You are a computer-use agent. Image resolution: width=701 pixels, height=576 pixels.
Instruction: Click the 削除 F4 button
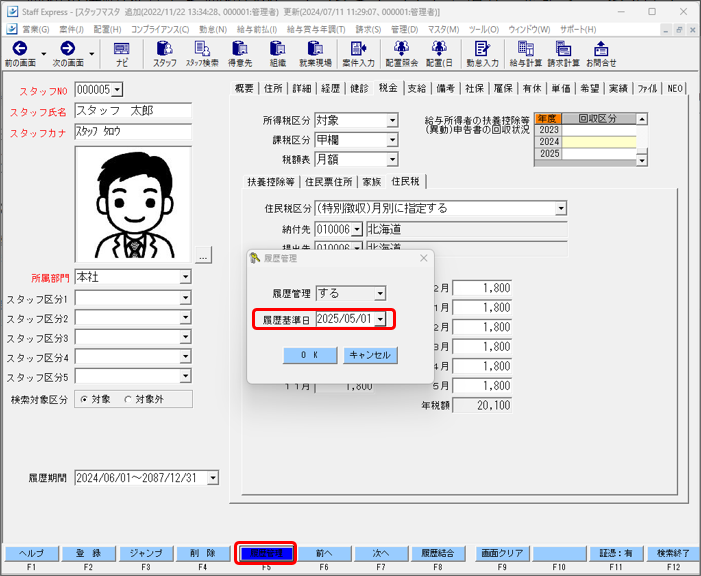203,554
